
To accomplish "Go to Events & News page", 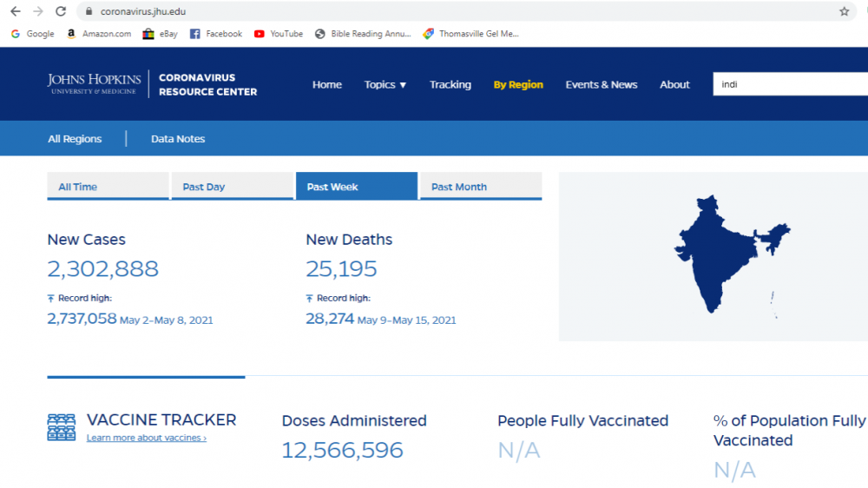I will pos(601,84).
